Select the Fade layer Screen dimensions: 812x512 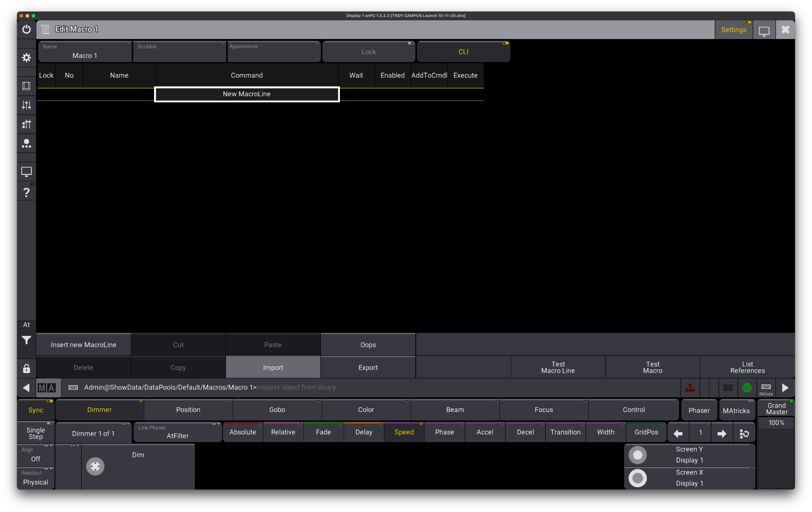323,432
